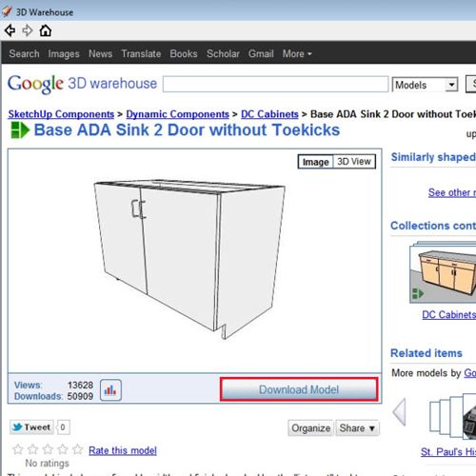Open the DC Cabinets collection thumbnail
The image size is (476, 476).
tap(443, 272)
